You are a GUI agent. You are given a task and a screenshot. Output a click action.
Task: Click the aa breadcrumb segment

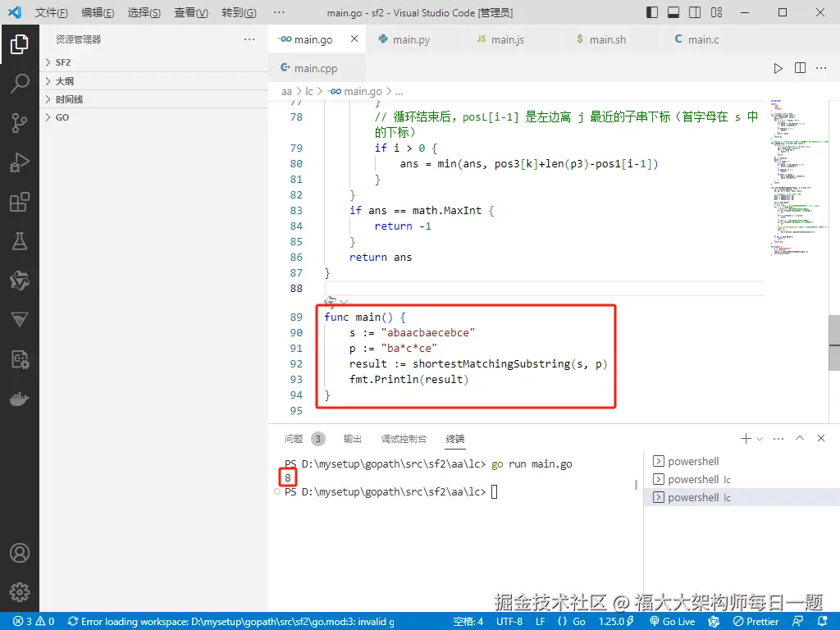[286, 92]
